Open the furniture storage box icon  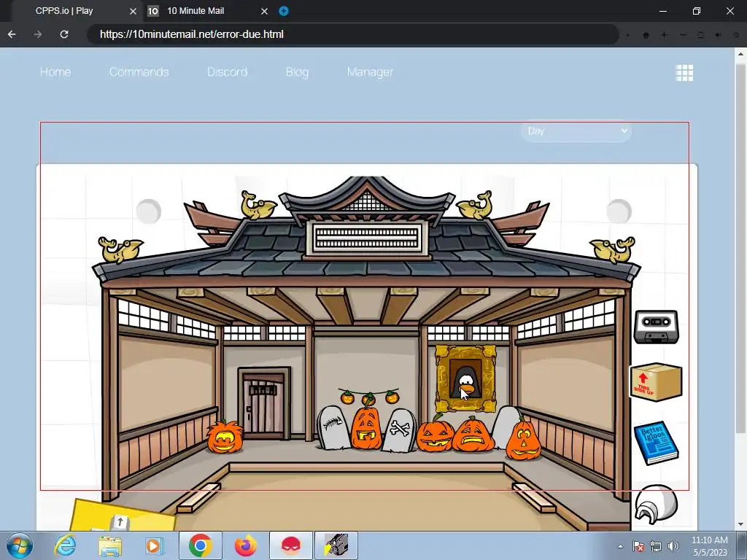click(x=656, y=382)
